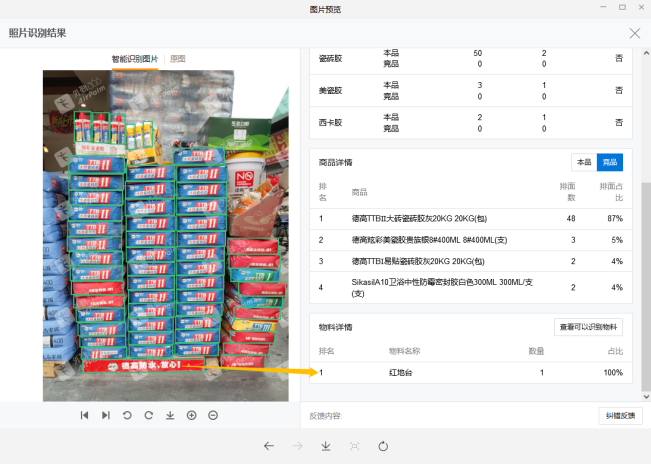Rotate image counterclockwise

tap(127, 415)
